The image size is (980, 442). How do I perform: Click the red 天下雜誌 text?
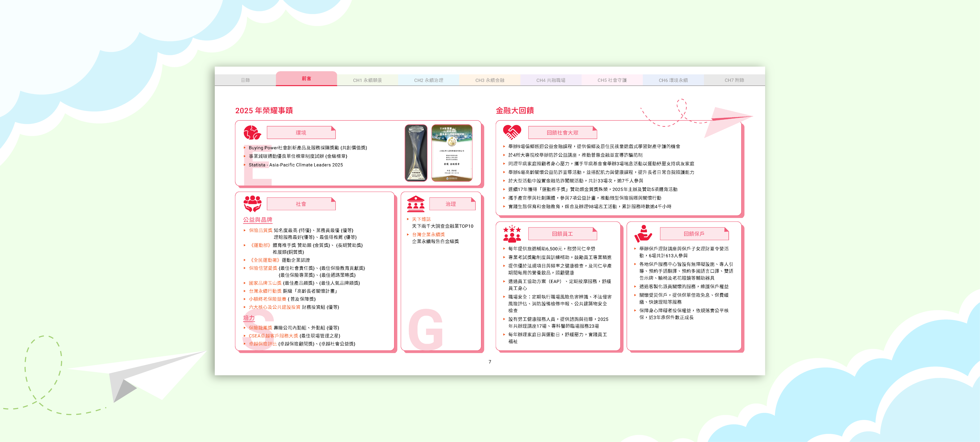click(x=421, y=219)
